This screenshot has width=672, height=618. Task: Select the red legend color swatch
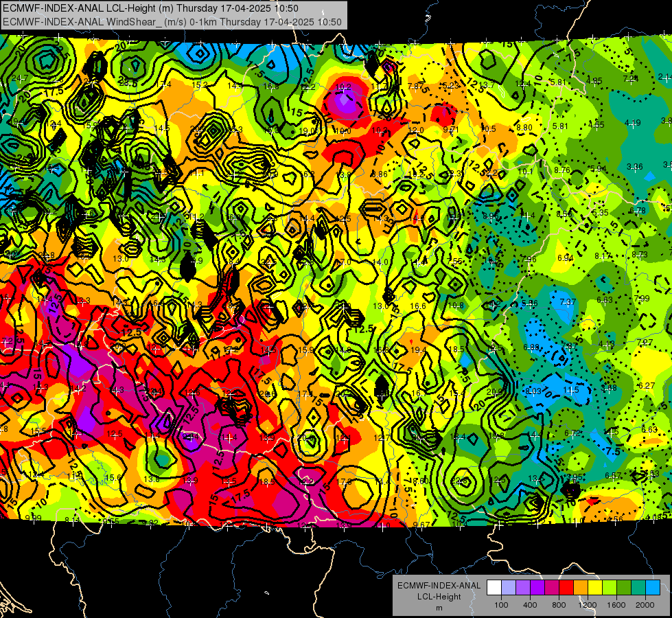566,588
